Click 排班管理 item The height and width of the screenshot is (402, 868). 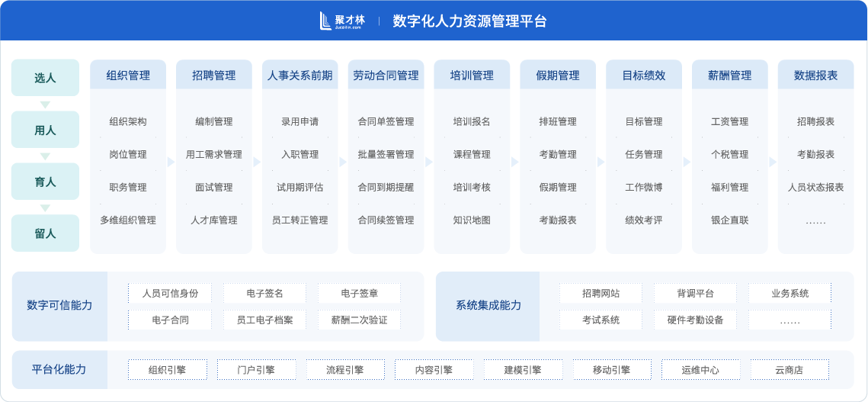tap(558, 121)
